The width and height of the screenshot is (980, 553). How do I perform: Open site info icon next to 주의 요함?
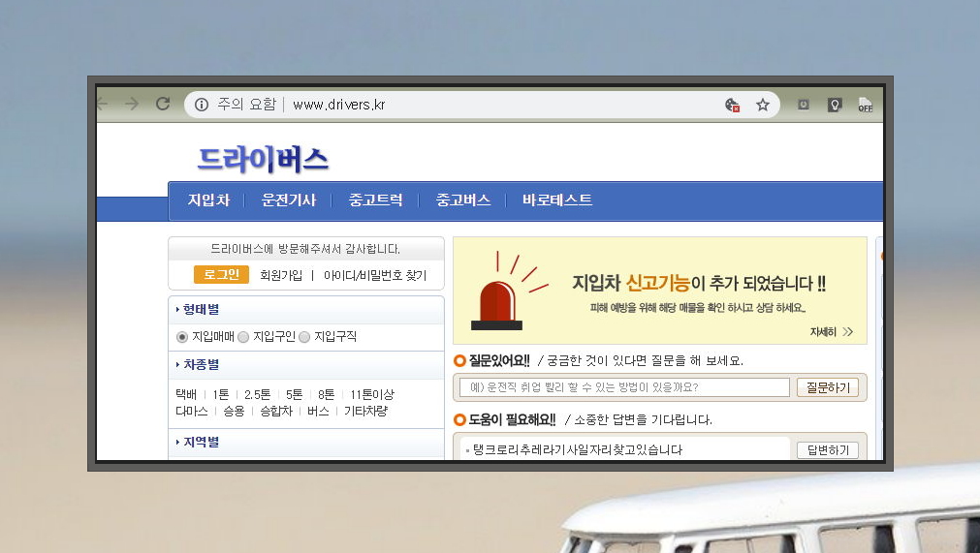202,105
